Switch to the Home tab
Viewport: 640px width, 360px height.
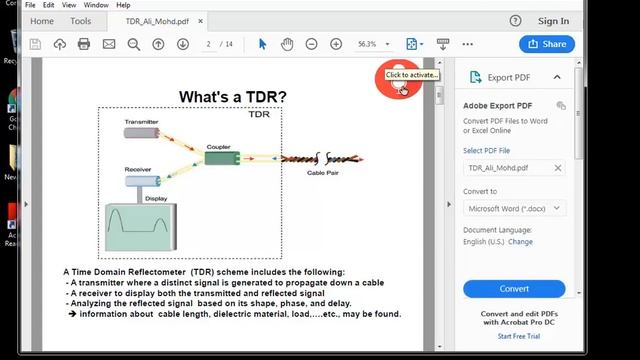pos(42,21)
